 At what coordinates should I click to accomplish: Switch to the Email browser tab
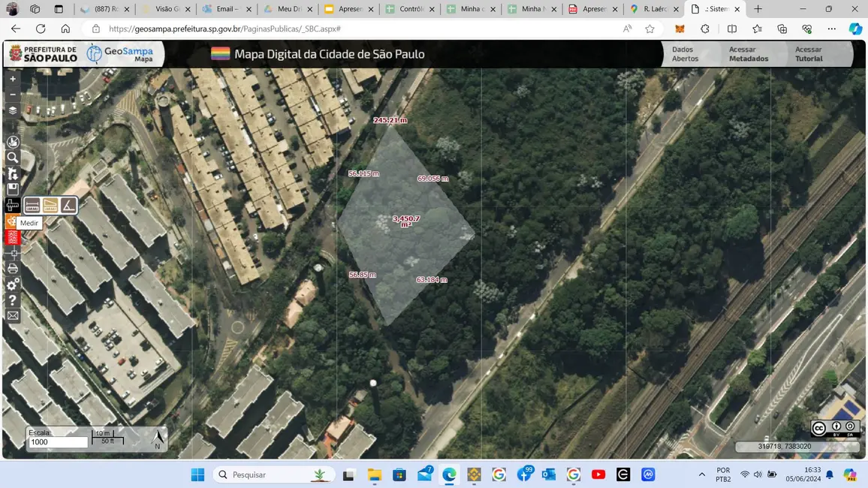coord(225,9)
